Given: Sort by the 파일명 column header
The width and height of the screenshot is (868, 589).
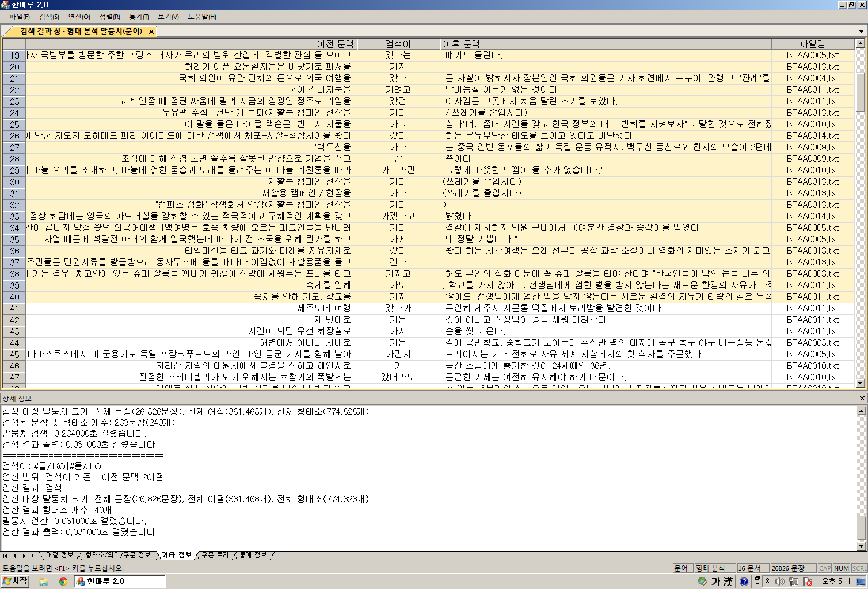Looking at the screenshot, I should (813, 44).
